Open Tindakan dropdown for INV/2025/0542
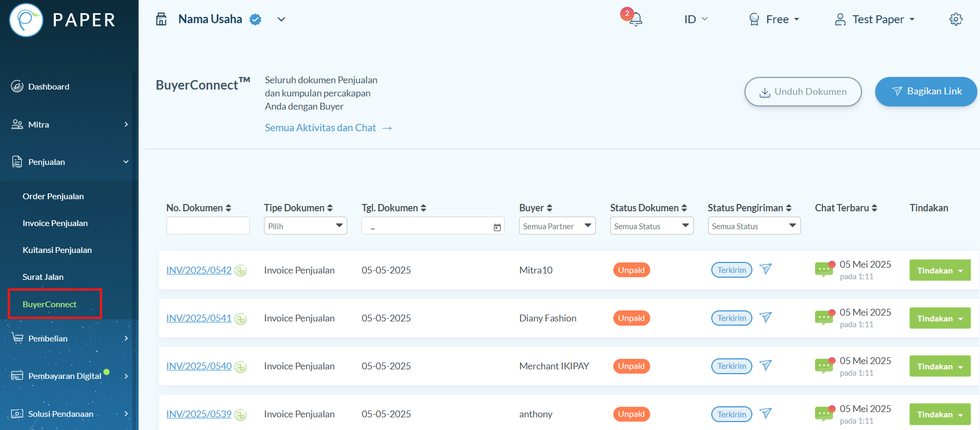The width and height of the screenshot is (980, 430). [939, 270]
